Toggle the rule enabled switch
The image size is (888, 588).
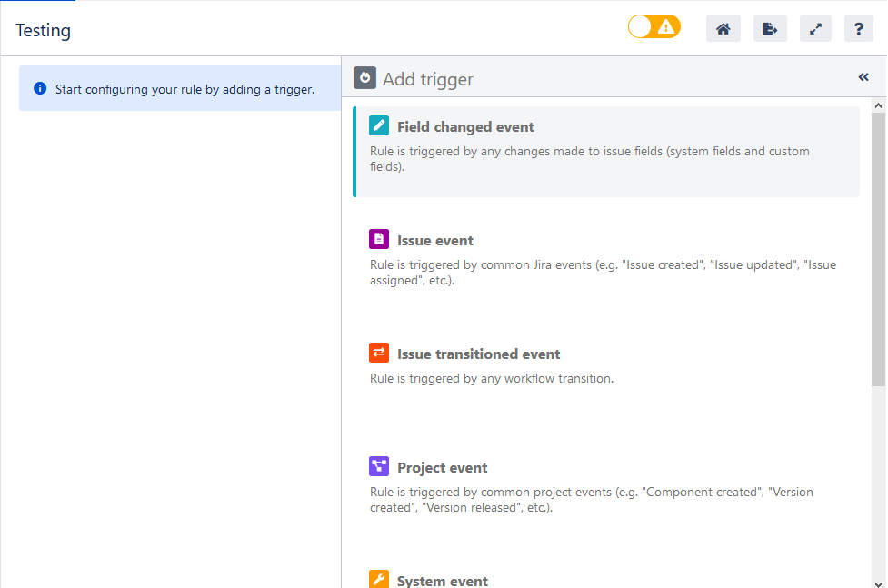point(654,27)
